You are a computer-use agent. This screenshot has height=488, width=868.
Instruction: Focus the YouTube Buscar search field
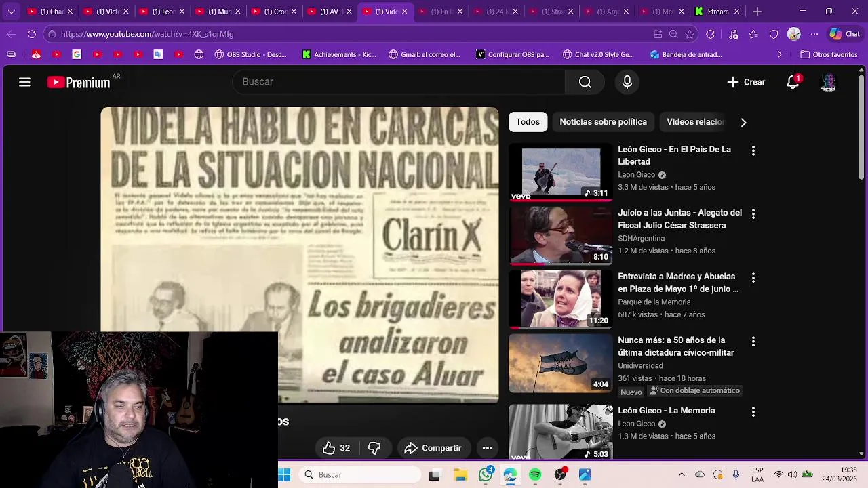coord(399,82)
